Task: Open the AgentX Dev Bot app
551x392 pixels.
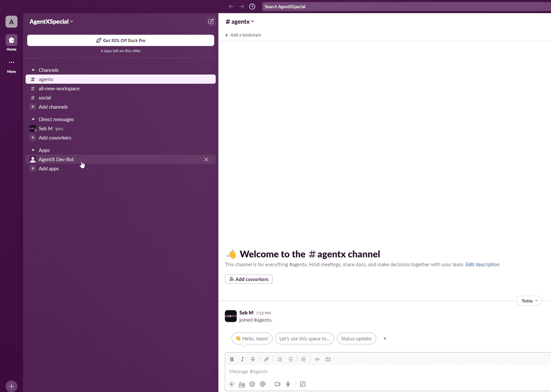Action: (x=121, y=160)
